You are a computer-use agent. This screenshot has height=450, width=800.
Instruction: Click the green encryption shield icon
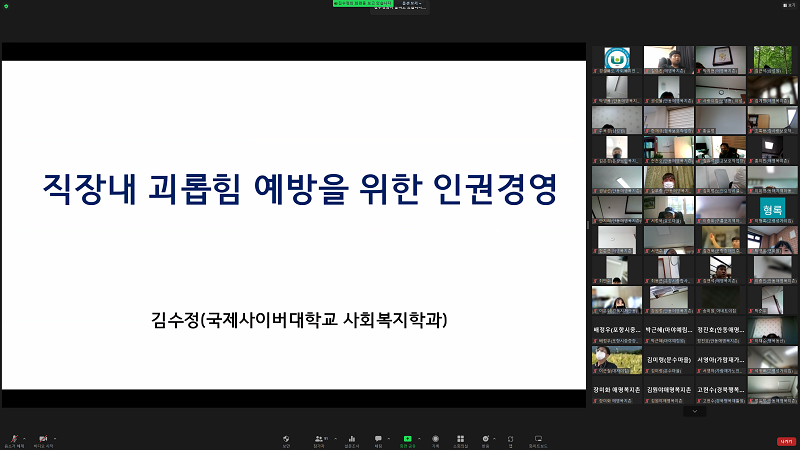[x=6, y=6]
